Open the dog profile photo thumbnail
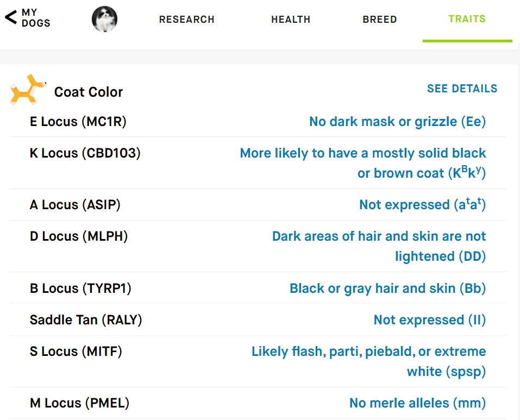 (104, 19)
